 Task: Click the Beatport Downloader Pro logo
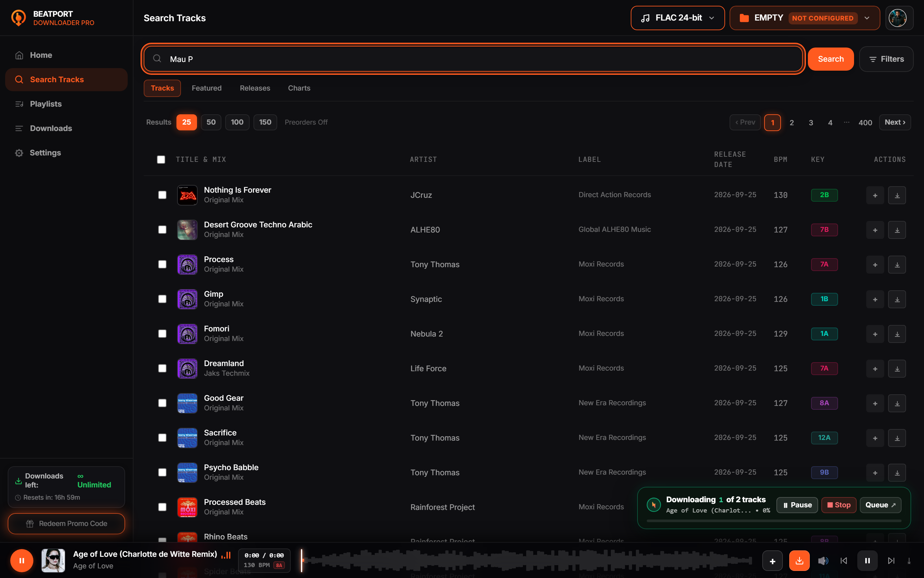18,18
